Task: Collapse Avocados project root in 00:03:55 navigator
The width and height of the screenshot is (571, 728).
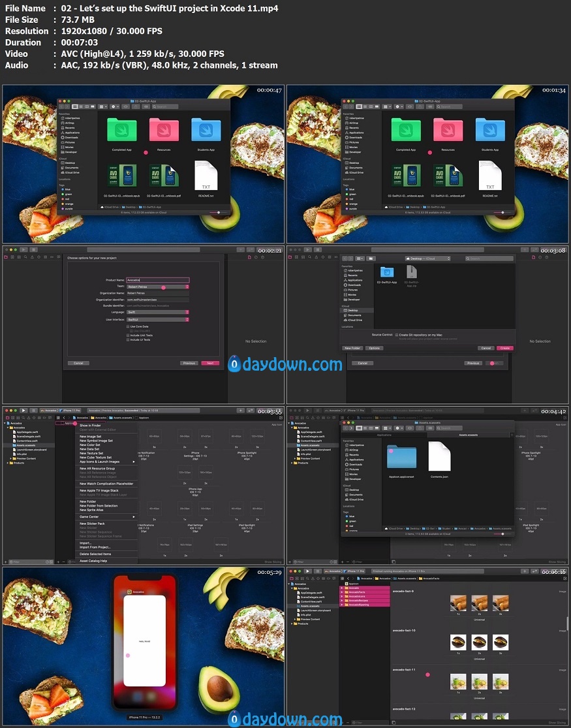Action: [5, 424]
